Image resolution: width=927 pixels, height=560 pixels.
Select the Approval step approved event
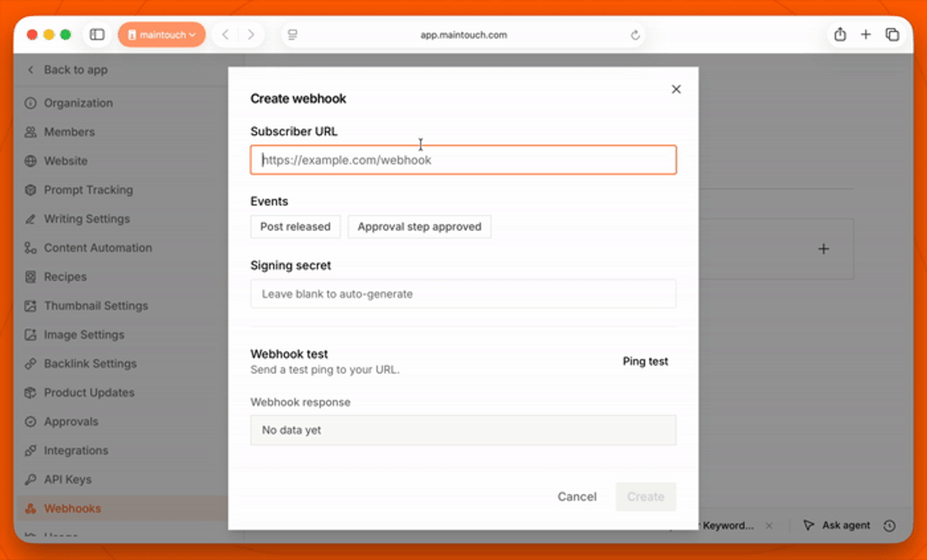[x=419, y=227]
